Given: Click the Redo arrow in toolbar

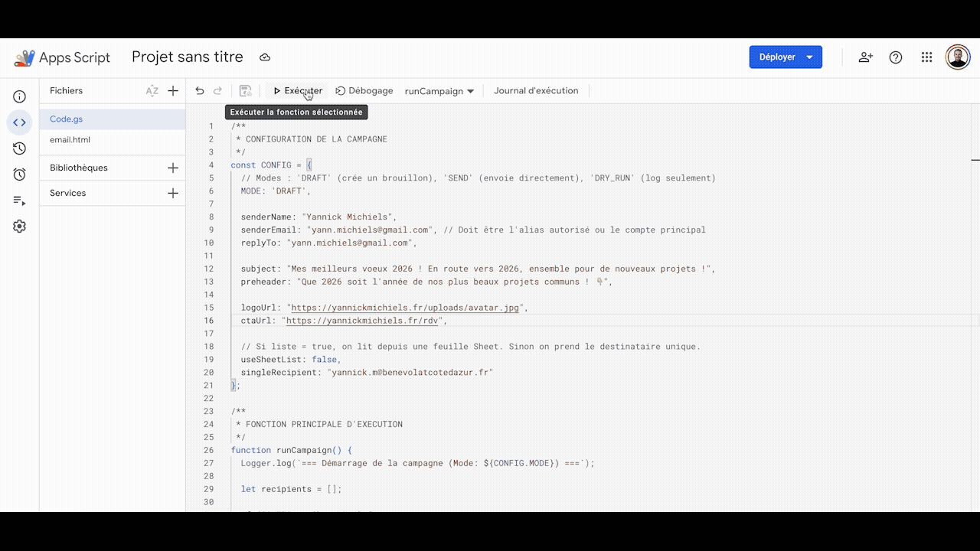Looking at the screenshot, I should (218, 91).
